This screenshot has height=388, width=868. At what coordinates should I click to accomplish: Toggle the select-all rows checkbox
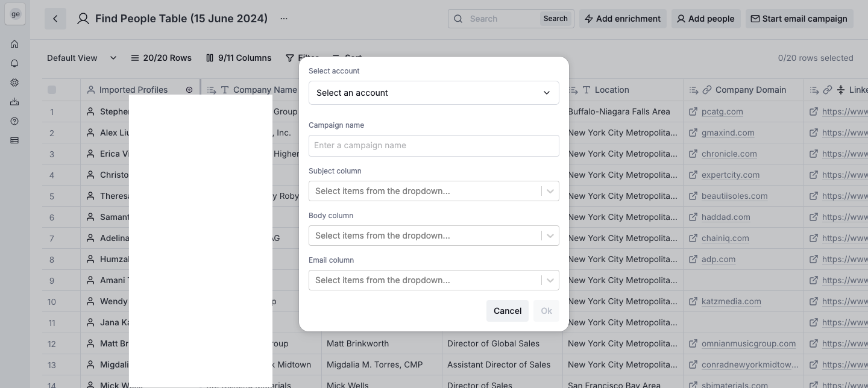coord(52,90)
